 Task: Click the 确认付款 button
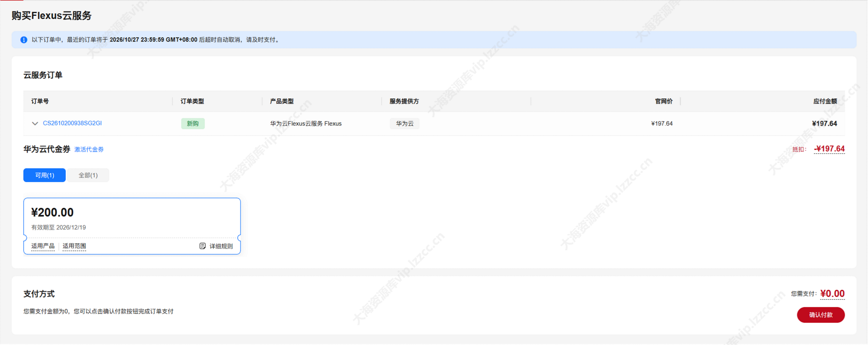click(x=821, y=315)
